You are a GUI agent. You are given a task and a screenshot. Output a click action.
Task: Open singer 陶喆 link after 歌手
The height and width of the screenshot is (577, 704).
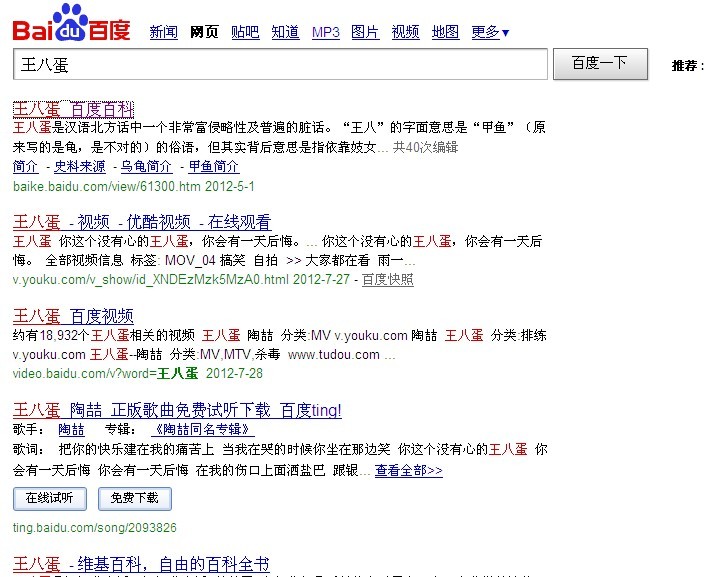click(71, 430)
